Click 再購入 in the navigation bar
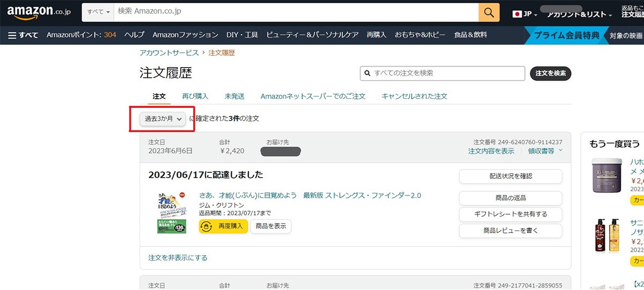Image resolution: width=644 pixels, height=290 pixels. (x=376, y=35)
